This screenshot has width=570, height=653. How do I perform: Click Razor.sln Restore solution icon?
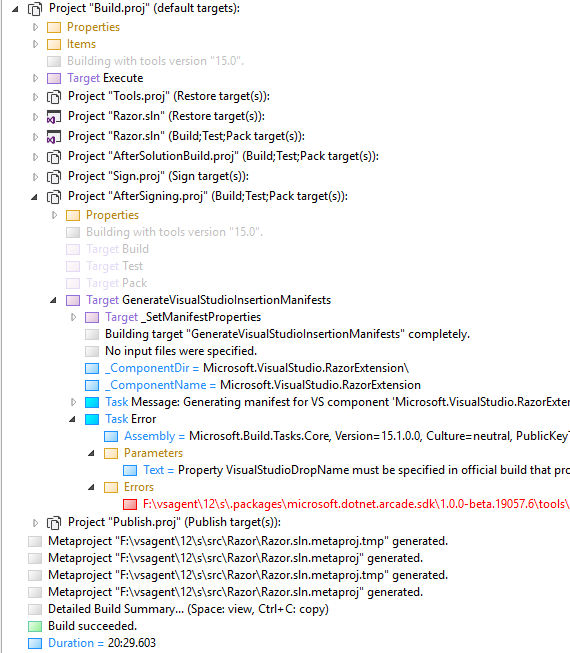tap(54, 117)
